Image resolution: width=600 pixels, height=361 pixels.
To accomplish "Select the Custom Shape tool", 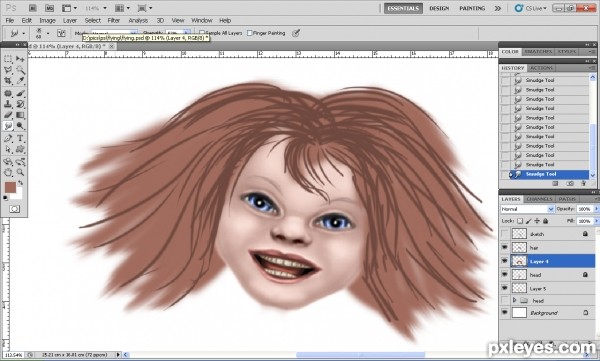I will click(20, 149).
